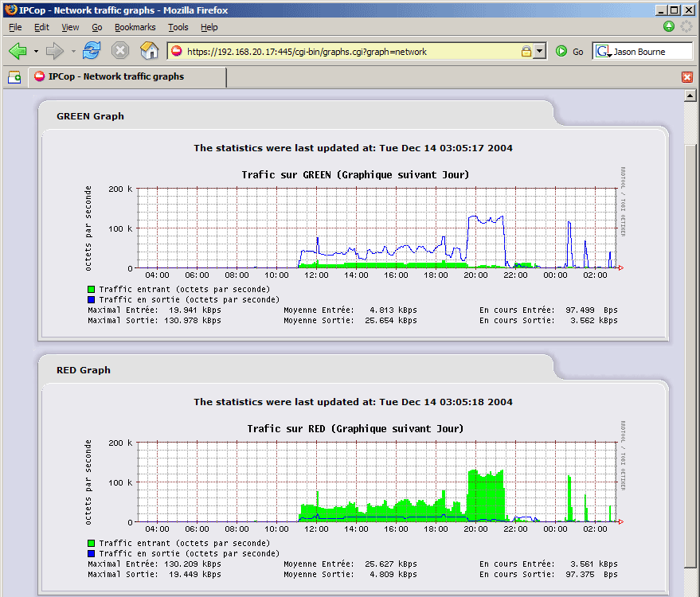700x597 pixels.
Task: Click the Back arrow navigation button
Action: click(18, 51)
